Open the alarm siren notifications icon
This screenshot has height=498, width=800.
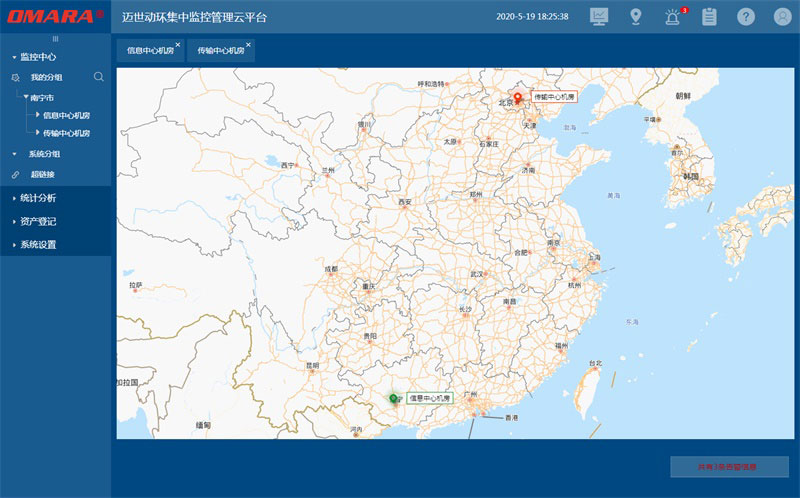(672, 16)
